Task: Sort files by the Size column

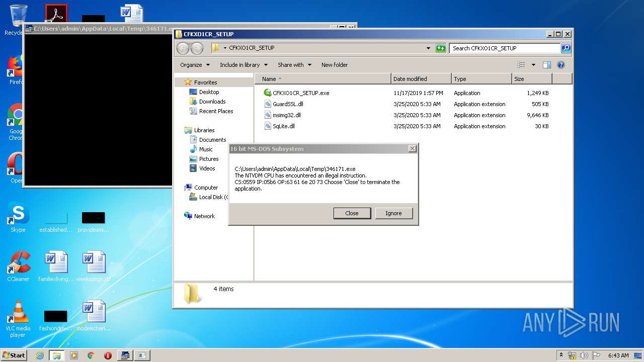Action: (532, 79)
